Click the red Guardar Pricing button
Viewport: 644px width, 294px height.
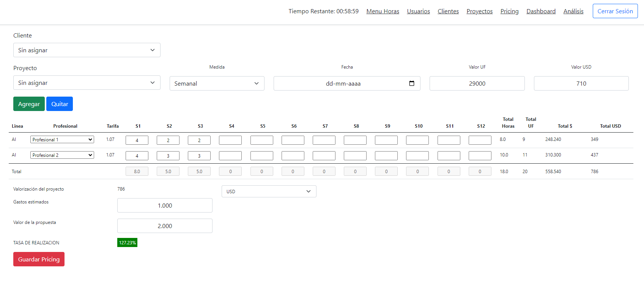coord(39,259)
